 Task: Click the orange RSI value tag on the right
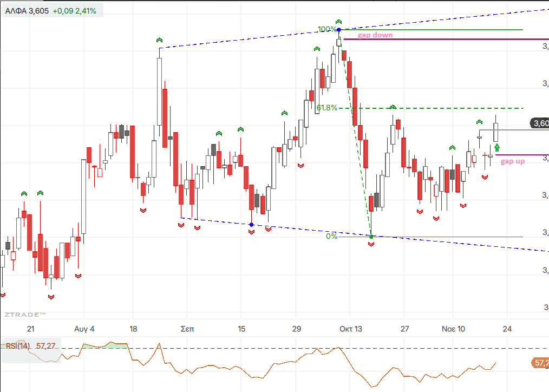(x=539, y=363)
